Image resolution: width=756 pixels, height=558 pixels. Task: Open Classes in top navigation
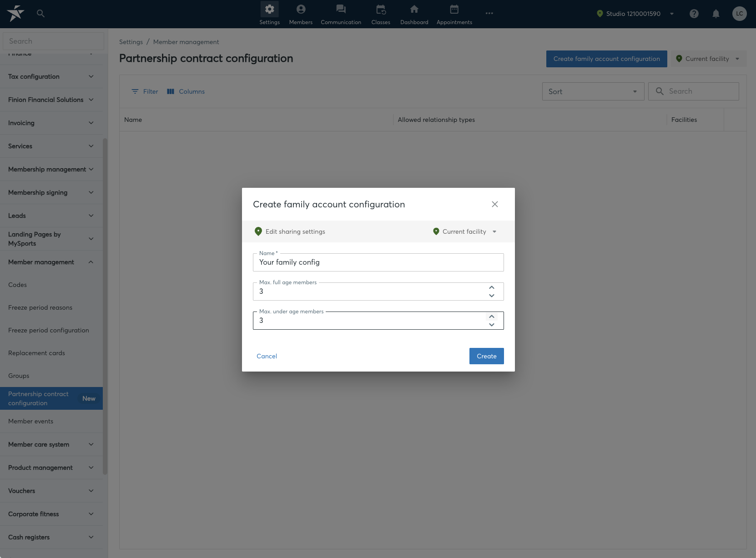click(381, 14)
